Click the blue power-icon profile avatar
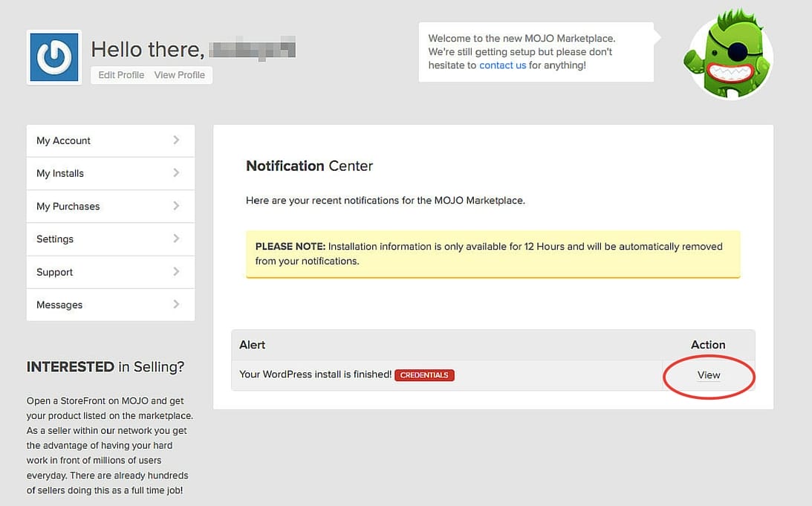The width and height of the screenshot is (812, 506). (54, 57)
